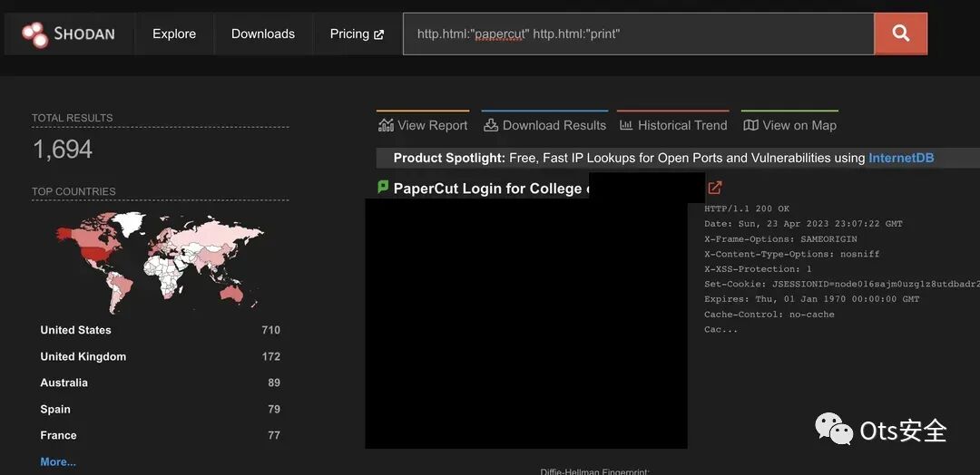This screenshot has height=475, width=980.
Task: Click More... under top countries
Action: (58, 462)
